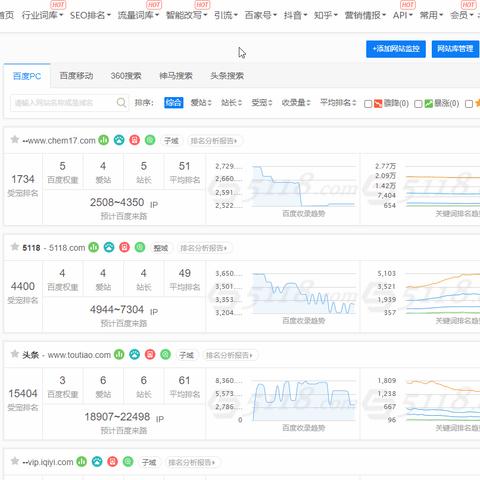Switch to the 百度移动 tab
The width and height of the screenshot is (480, 480).
tap(76, 76)
